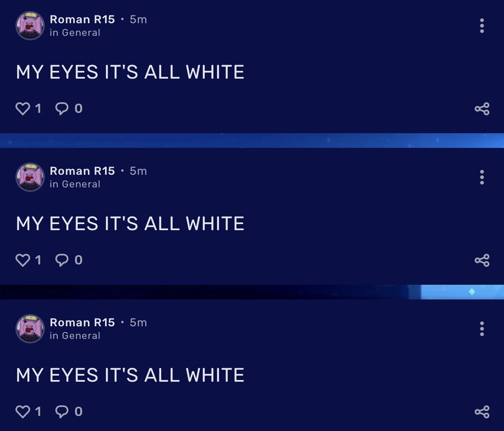Open the middle post's overflow menu

coord(482,177)
